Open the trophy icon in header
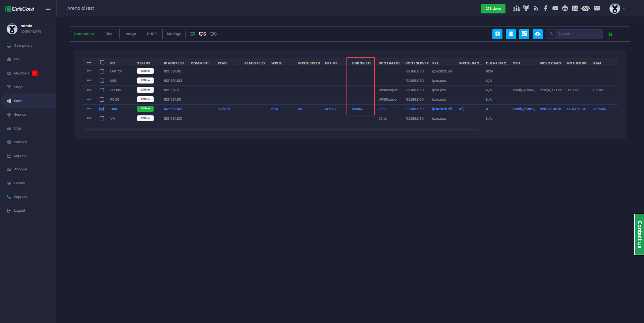 [526, 8]
